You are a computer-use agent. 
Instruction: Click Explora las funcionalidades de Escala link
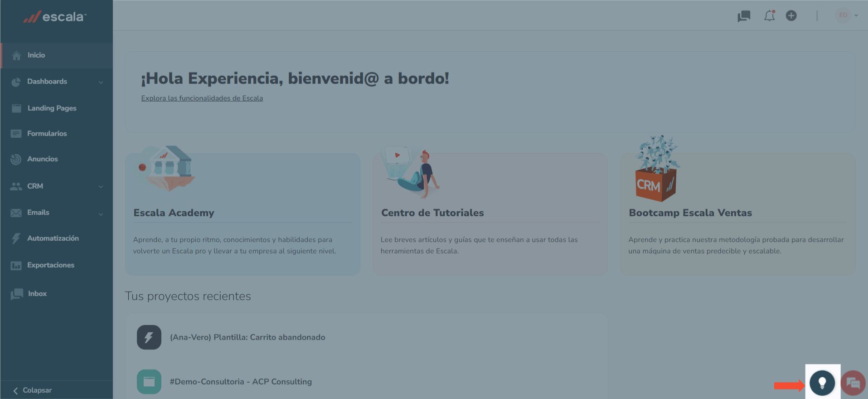[202, 98]
